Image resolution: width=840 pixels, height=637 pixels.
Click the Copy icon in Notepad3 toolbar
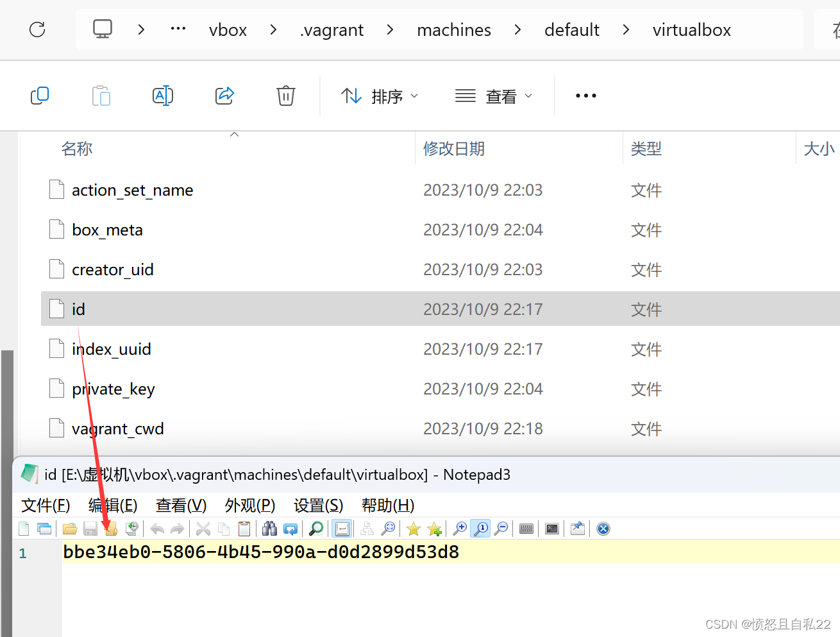(x=224, y=529)
